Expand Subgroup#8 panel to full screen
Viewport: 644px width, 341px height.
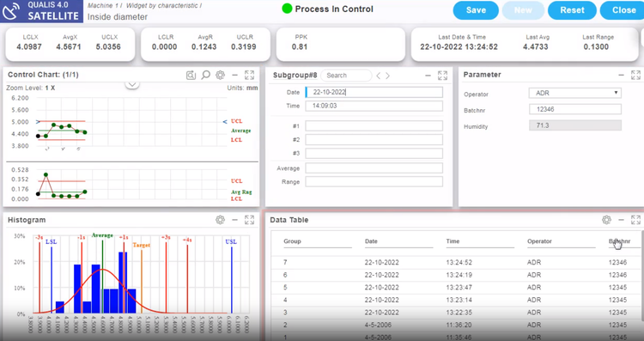442,76
